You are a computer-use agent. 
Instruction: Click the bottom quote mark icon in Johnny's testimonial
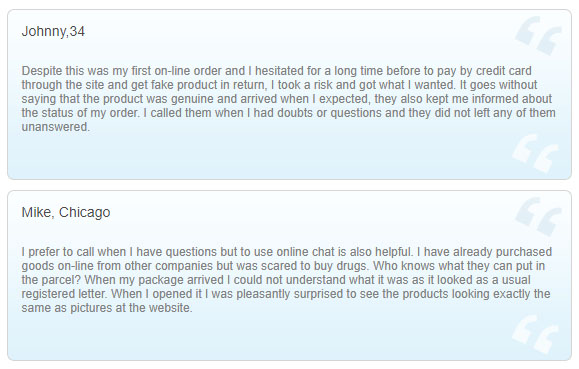coord(535,153)
